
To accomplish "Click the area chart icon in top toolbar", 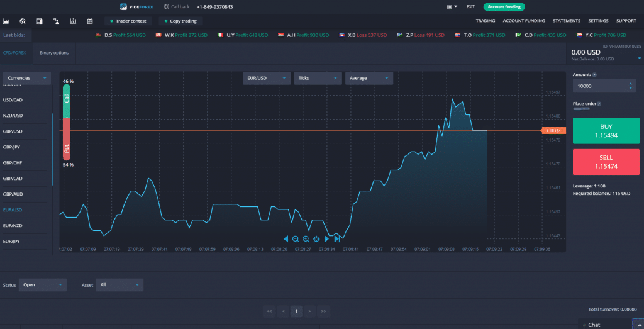I will click(6, 21).
